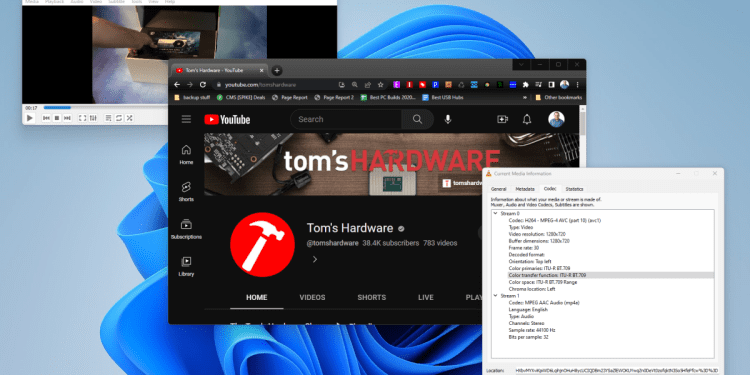This screenshot has height=375, width=750.
Task: Open YouTube notifications bell
Action: [527, 120]
